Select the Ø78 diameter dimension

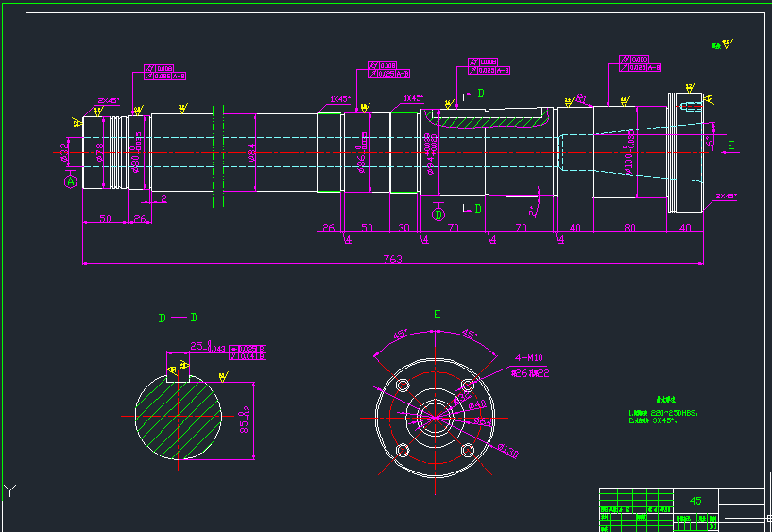click(99, 152)
